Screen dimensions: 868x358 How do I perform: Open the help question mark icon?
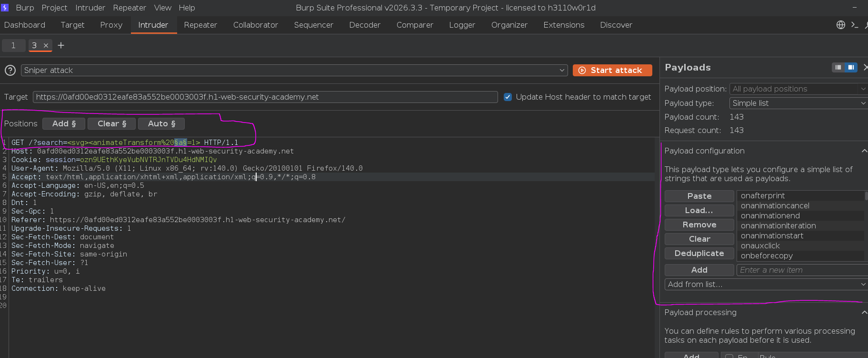pyautogui.click(x=10, y=71)
